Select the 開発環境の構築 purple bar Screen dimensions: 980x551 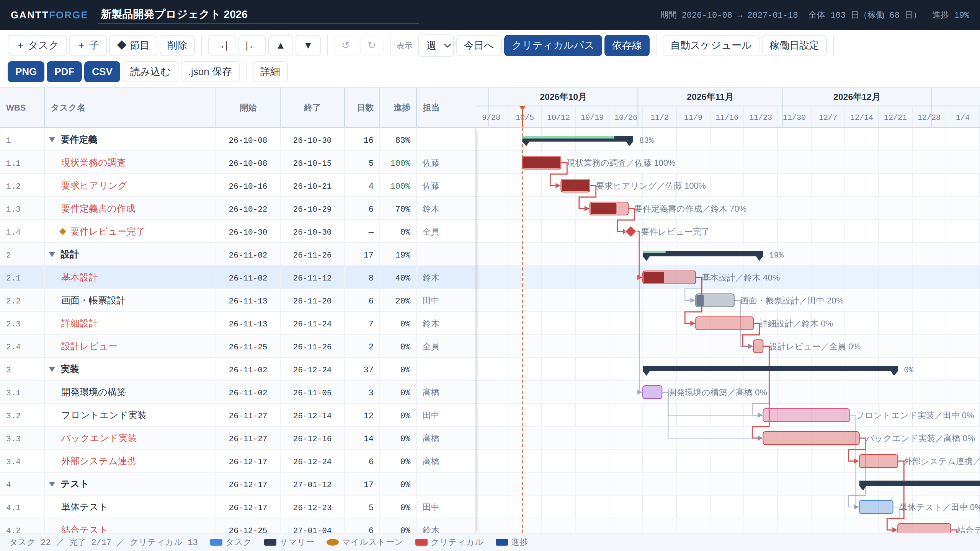tap(652, 392)
